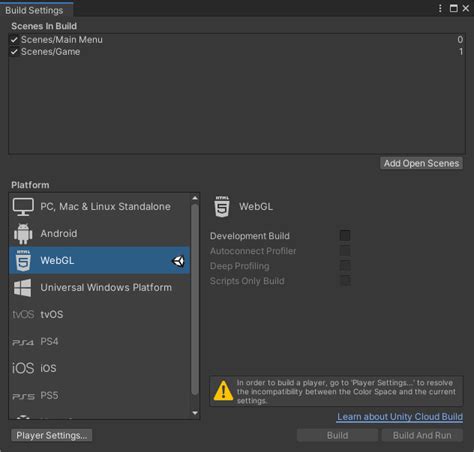Click Add Open Scenes button

(421, 163)
